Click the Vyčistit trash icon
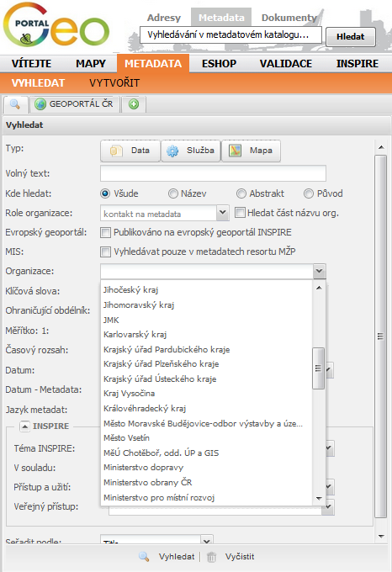This screenshot has height=572, width=392. click(x=211, y=557)
